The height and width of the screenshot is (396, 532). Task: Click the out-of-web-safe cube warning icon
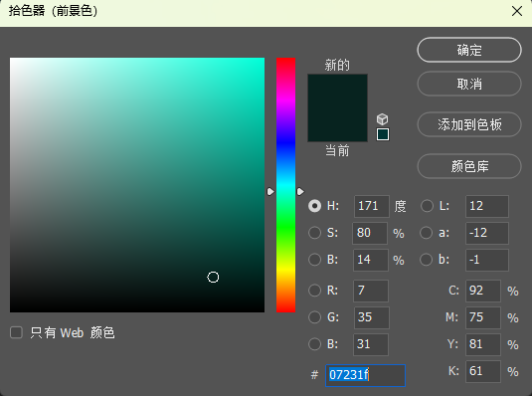[383, 119]
